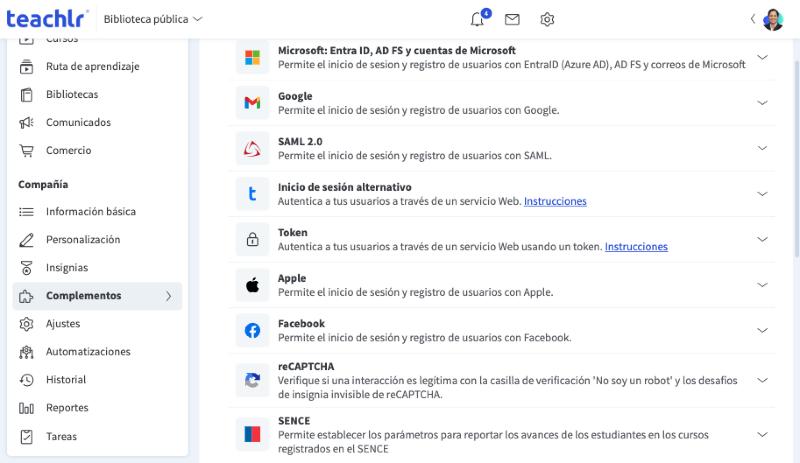This screenshot has width=800, height=463.
Task: Click the reCAPTCHA plugin title
Action: (x=306, y=367)
